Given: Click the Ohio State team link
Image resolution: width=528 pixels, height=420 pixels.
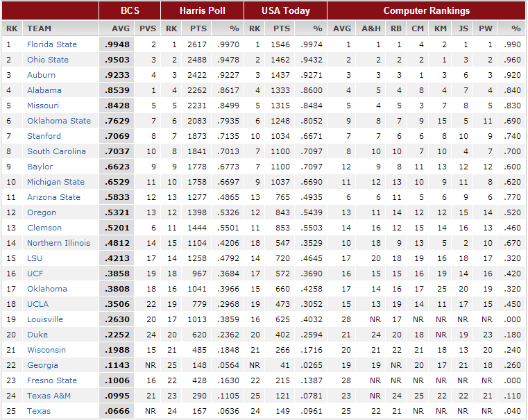Looking at the screenshot, I should (48, 60).
